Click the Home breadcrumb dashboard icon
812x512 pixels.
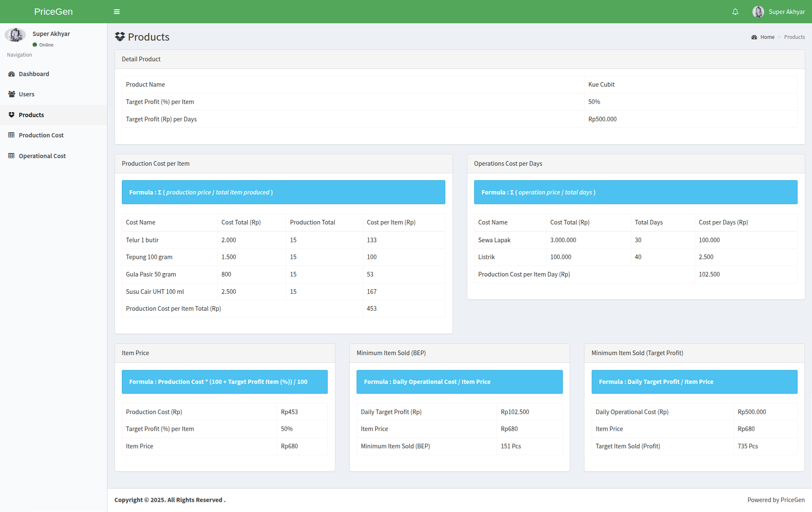[754, 37]
